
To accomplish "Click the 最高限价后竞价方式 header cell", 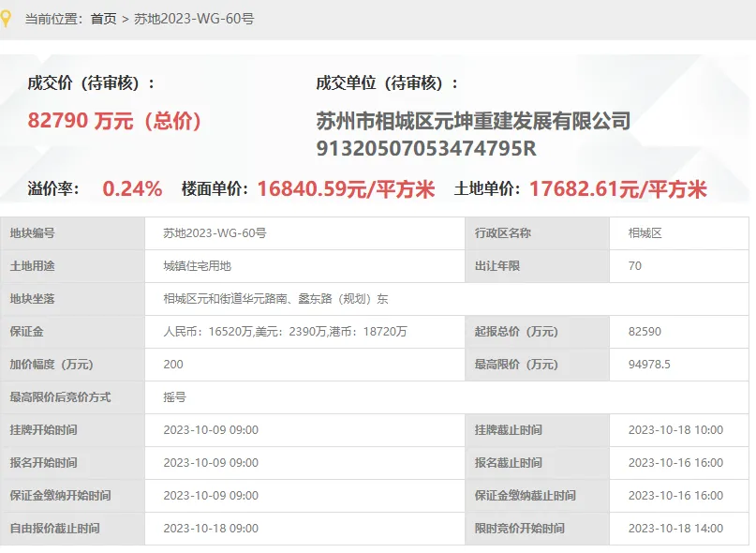I will click(73, 397).
